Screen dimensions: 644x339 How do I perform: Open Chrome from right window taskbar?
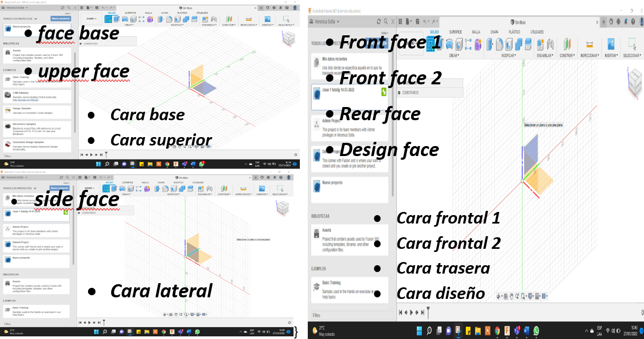tap(497, 331)
